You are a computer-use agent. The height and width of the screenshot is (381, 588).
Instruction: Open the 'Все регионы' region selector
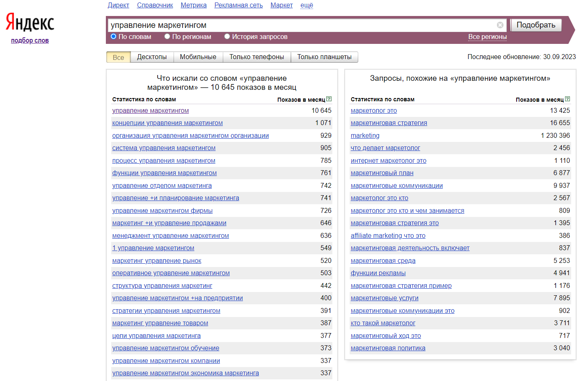point(487,37)
